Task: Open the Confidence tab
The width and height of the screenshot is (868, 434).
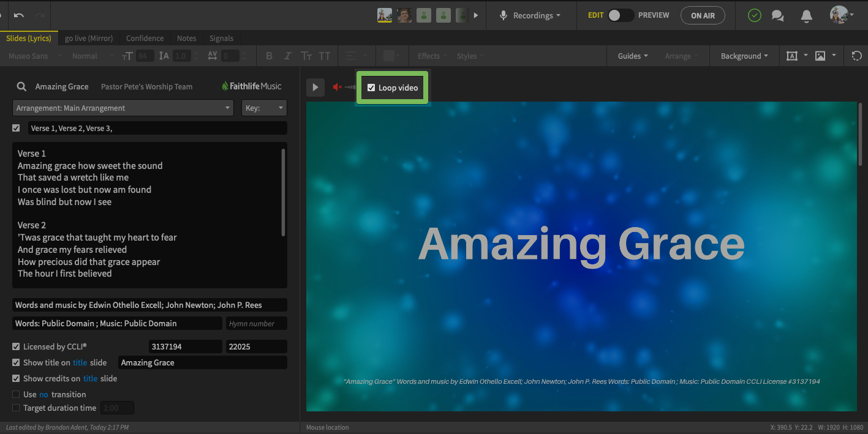Action: pos(145,38)
